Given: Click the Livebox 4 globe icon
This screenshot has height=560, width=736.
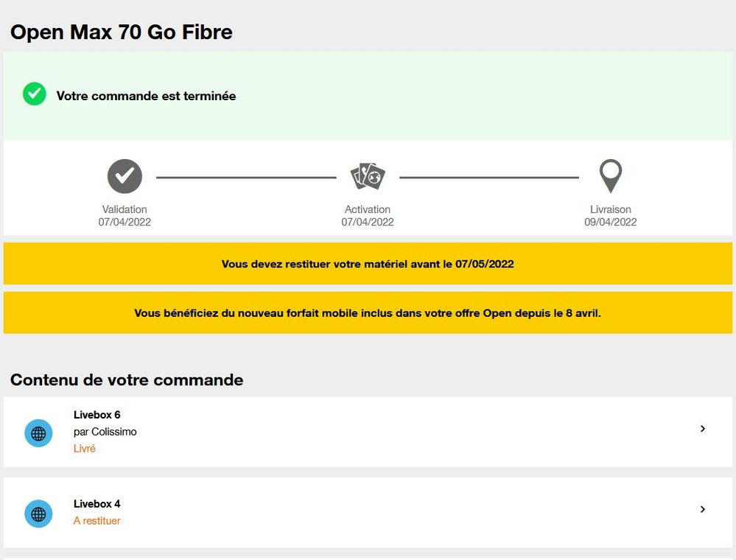Looking at the screenshot, I should point(38,514).
